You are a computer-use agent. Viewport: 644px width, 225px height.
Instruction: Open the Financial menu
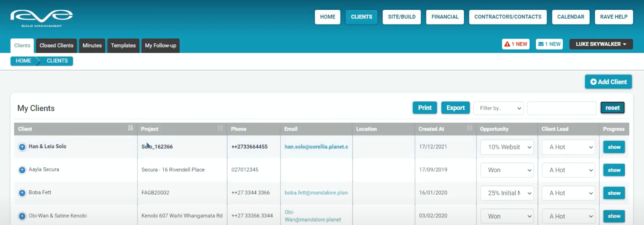445,17
